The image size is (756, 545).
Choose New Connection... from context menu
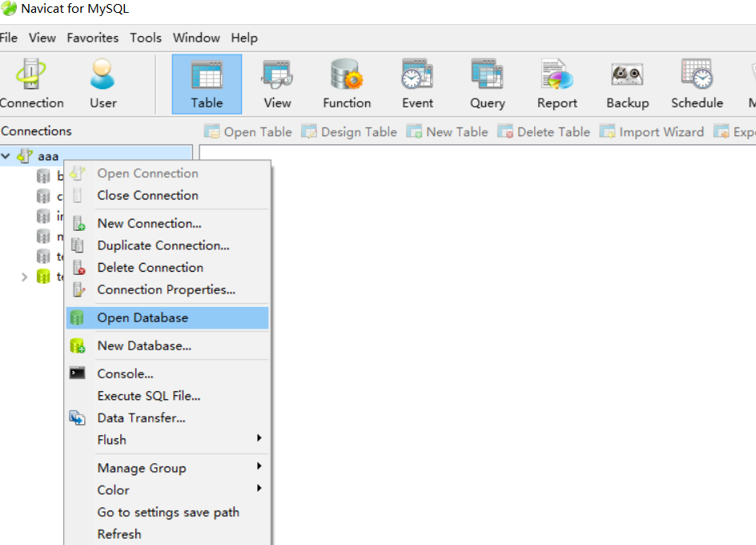pos(167,224)
